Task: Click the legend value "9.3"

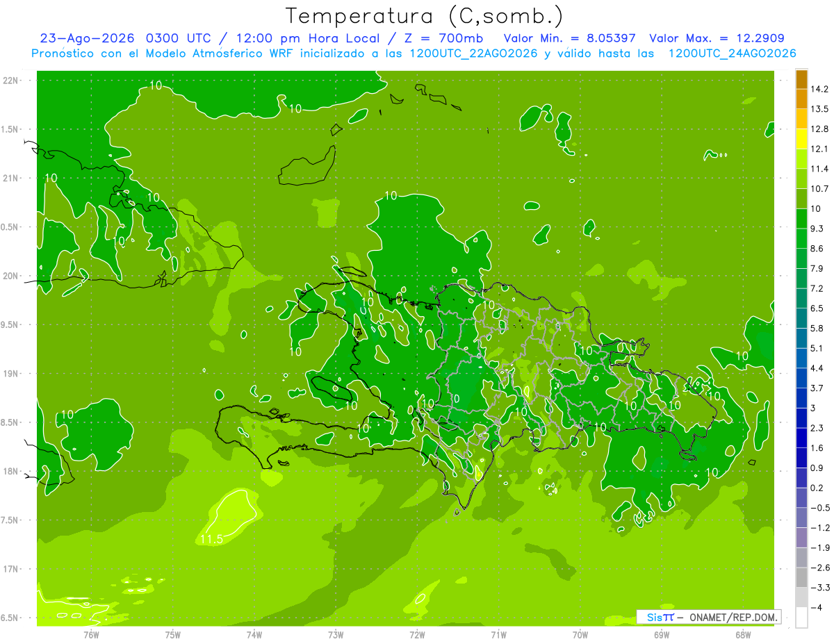Action: (817, 229)
